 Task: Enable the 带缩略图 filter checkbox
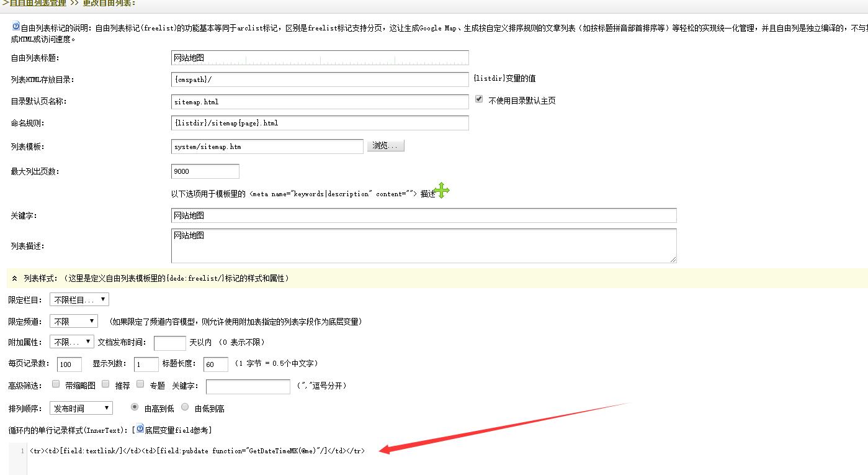[x=56, y=384]
